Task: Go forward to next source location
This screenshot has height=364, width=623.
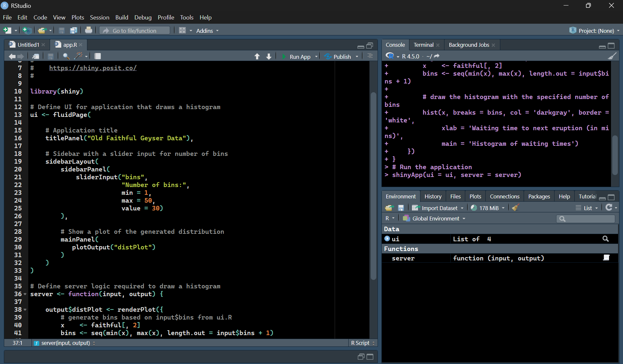Action: (x=20, y=56)
